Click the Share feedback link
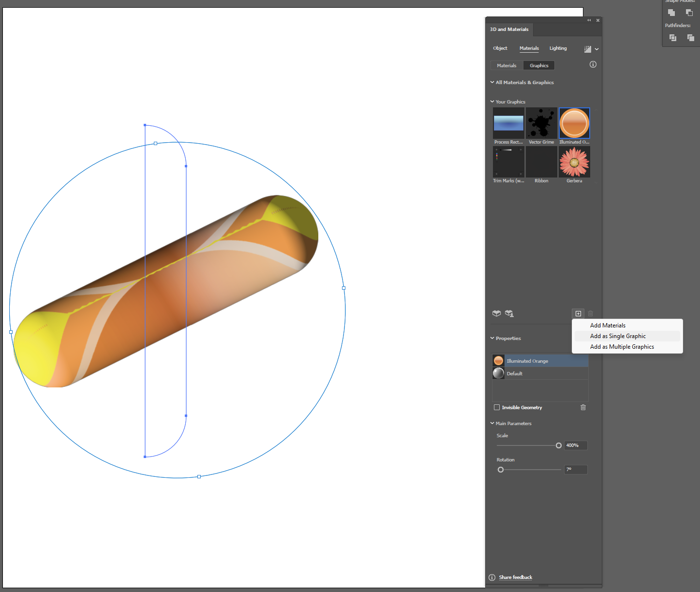This screenshot has height=592, width=700. [515, 577]
